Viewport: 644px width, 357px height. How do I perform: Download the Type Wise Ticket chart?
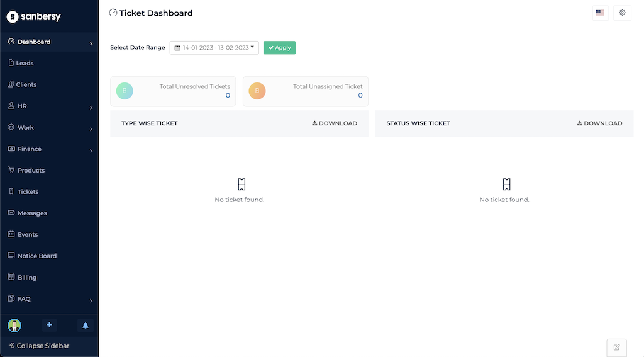(335, 123)
